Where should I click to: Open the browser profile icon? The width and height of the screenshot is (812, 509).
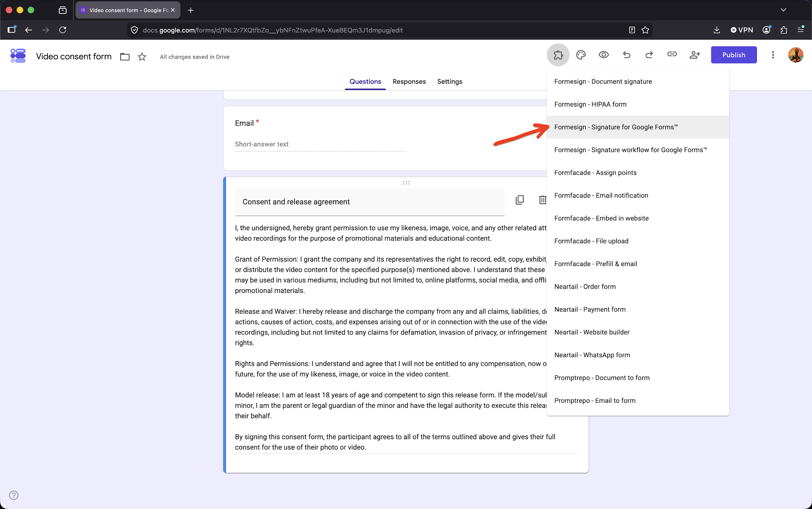[767, 30]
